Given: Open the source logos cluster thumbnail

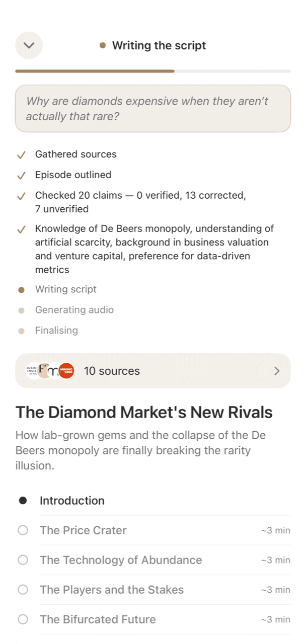Looking at the screenshot, I should tap(50, 371).
